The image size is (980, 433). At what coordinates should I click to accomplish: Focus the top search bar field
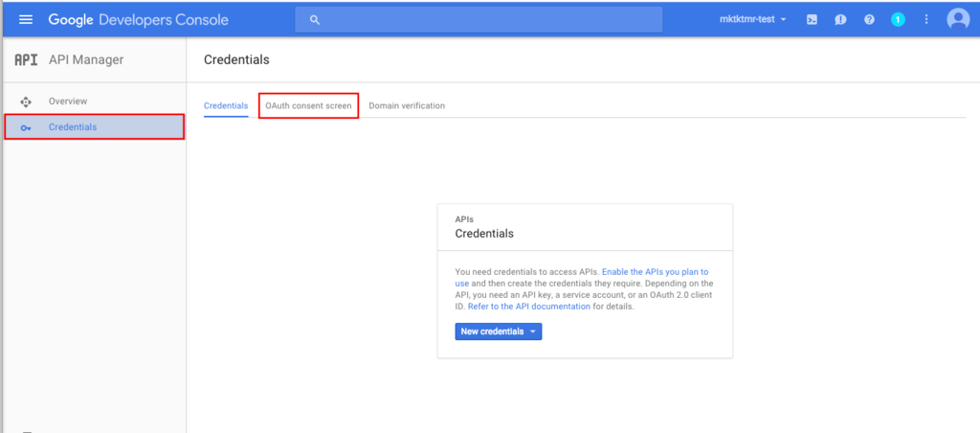[x=479, y=19]
